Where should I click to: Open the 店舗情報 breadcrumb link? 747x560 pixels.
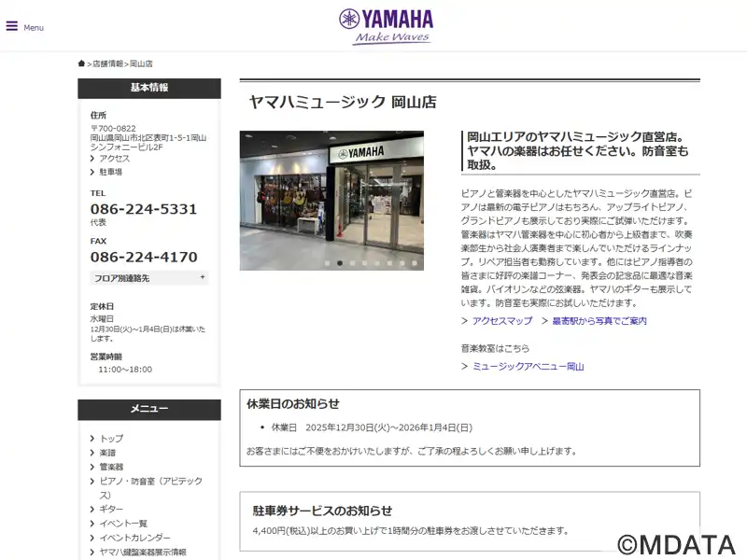click(107, 64)
